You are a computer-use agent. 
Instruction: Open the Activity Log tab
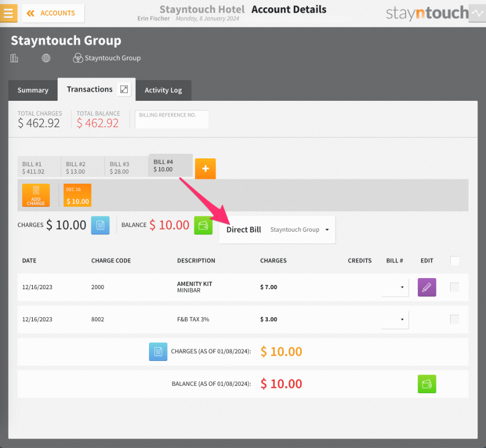click(163, 90)
